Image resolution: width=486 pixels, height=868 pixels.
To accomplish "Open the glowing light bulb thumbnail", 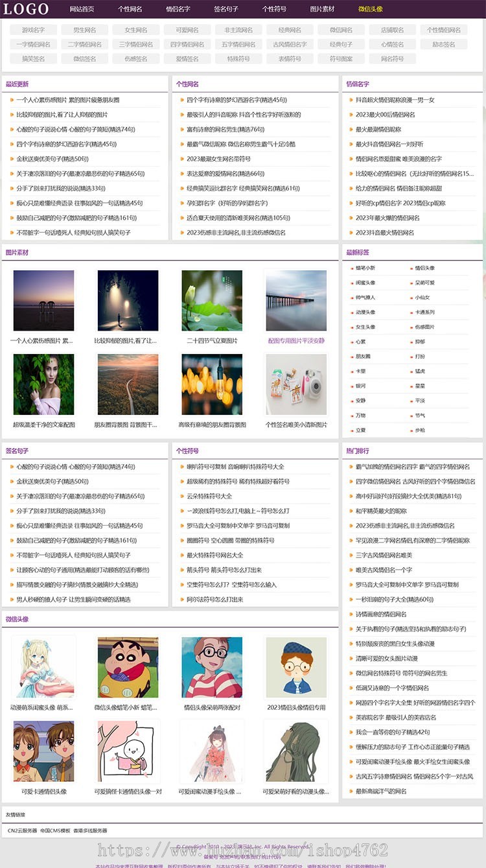I will 212,384.
